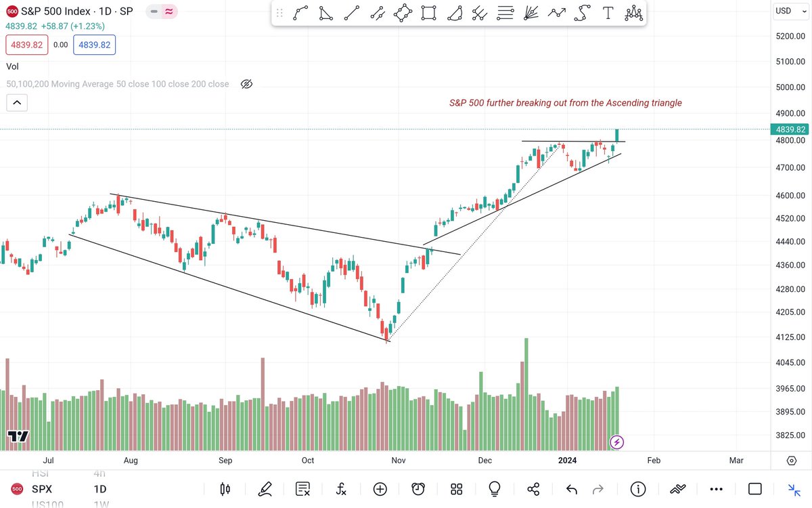Create an alert with alarm clock icon
This screenshot has width=812, height=508.
[418, 489]
